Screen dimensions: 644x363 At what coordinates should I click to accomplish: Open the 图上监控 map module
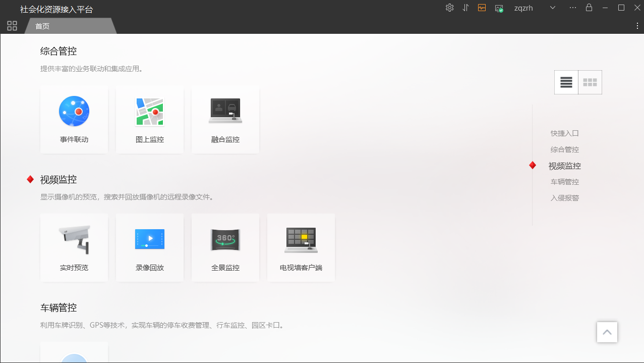pos(150,119)
